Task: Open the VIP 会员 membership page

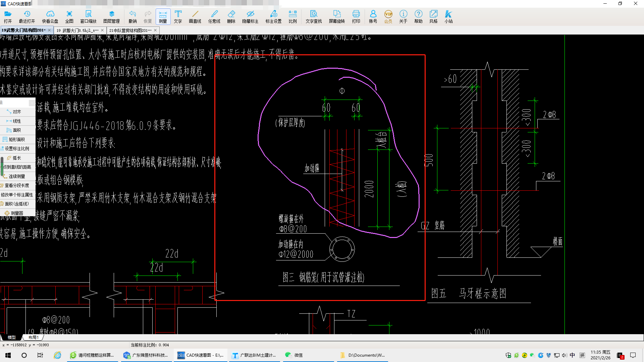Action: 388,16
